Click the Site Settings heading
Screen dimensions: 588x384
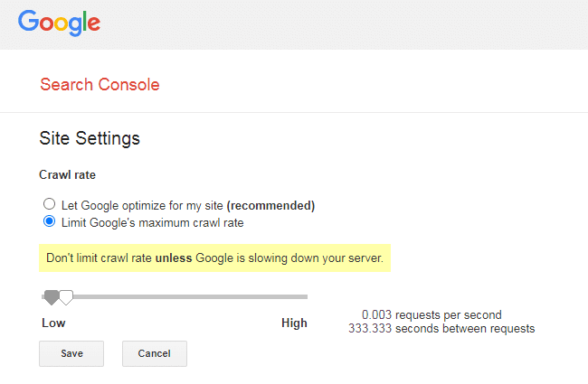coord(90,138)
